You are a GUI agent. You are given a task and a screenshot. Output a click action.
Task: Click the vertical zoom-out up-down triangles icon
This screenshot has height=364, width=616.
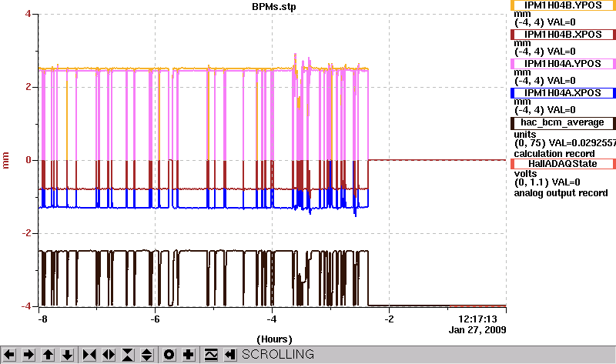tap(147, 355)
